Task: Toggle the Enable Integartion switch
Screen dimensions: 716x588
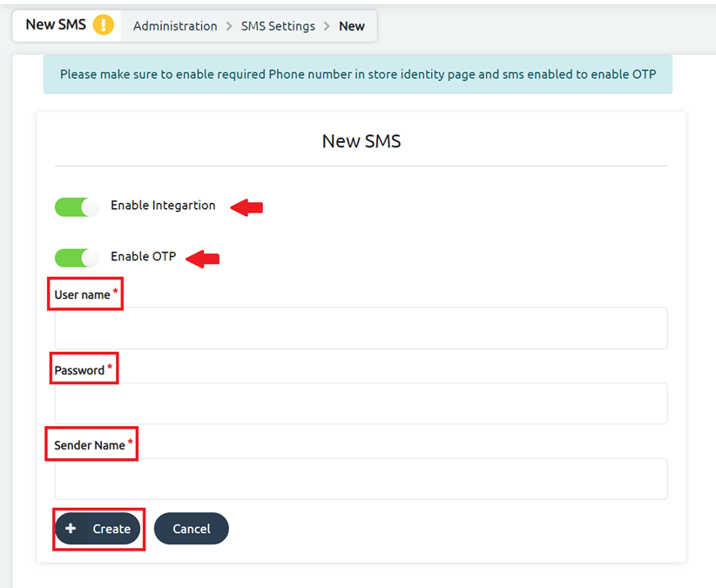Action: click(77, 206)
